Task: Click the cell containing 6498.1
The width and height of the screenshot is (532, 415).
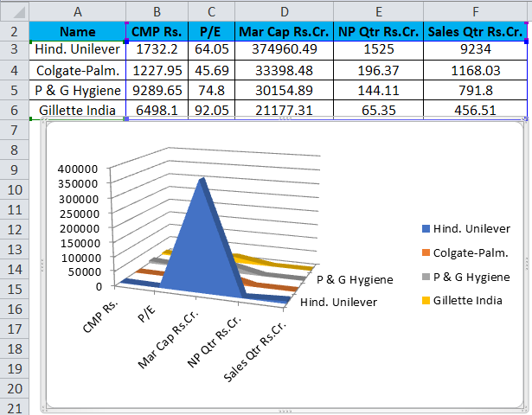Action: (157, 110)
